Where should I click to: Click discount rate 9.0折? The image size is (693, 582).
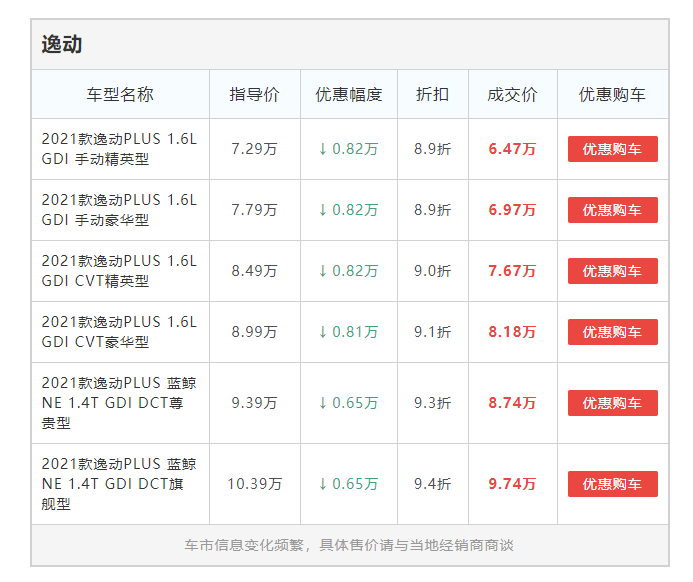tap(433, 271)
